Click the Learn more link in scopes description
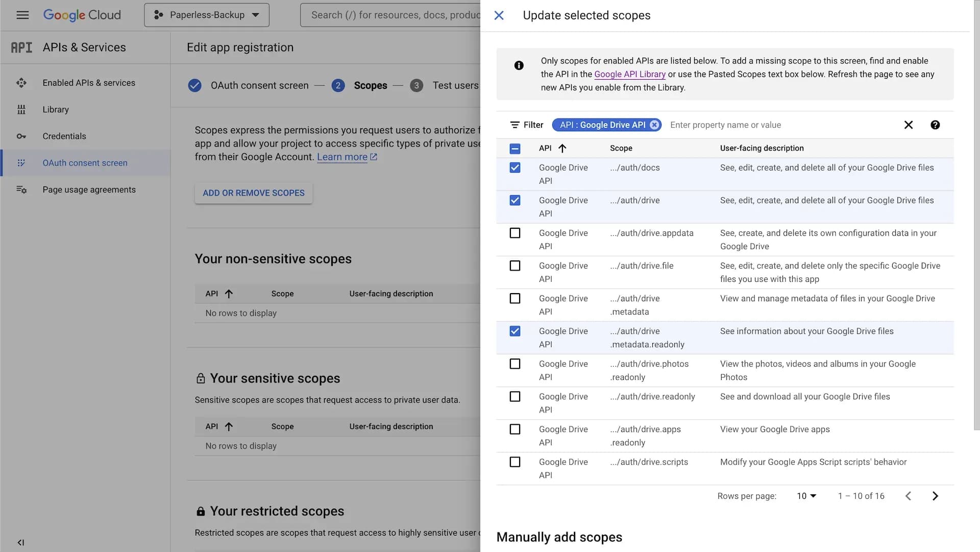The height and width of the screenshot is (552, 980). tap(342, 156)
